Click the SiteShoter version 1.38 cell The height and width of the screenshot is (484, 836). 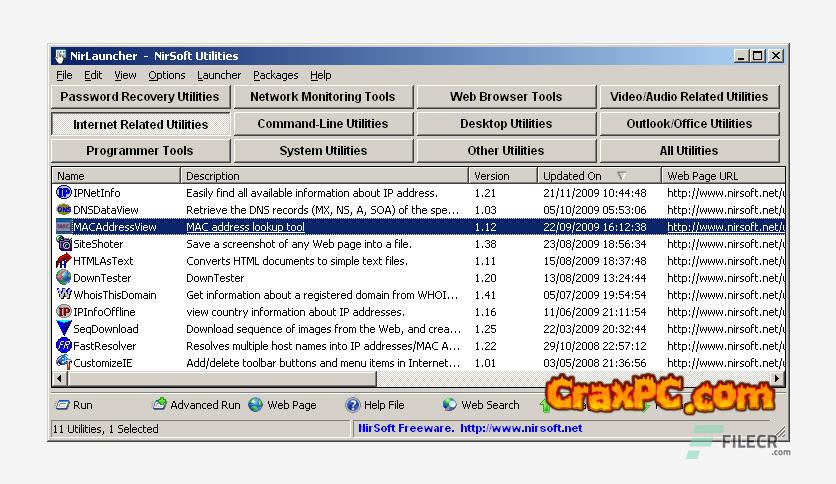[485, 244]
